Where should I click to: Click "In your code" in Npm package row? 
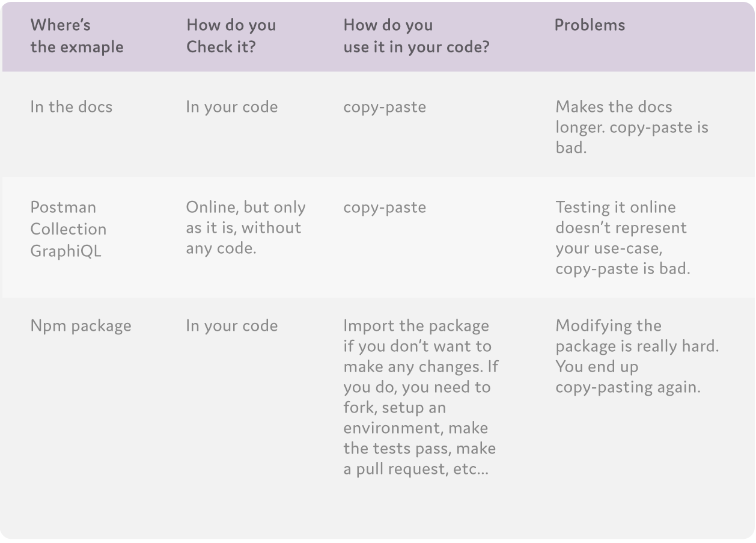click(x=231, y=326)
